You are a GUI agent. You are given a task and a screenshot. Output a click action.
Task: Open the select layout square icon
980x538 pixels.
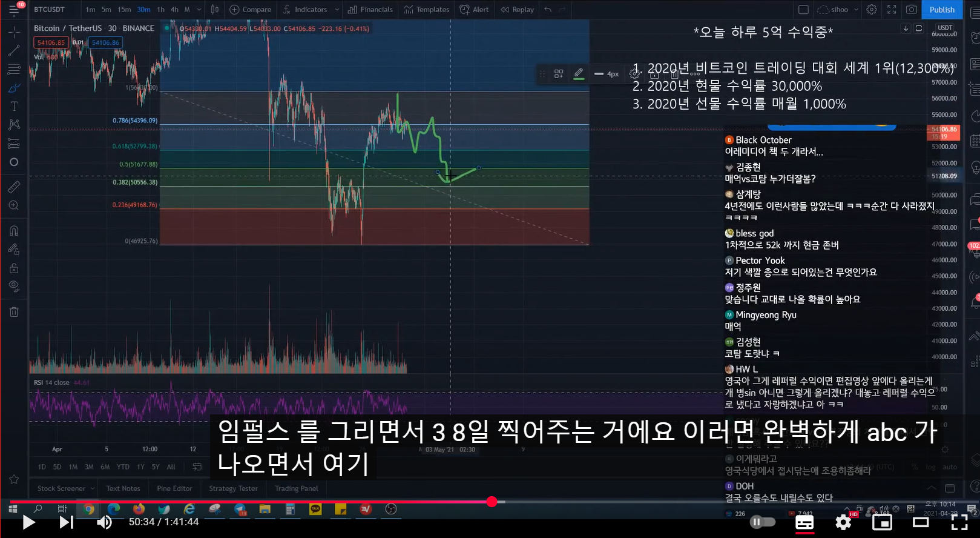[803, 10]
